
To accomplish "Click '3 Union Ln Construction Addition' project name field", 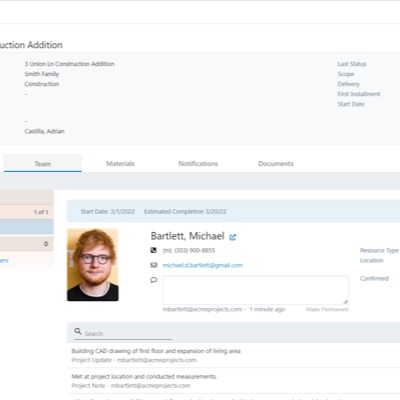I will click(69, 64).
